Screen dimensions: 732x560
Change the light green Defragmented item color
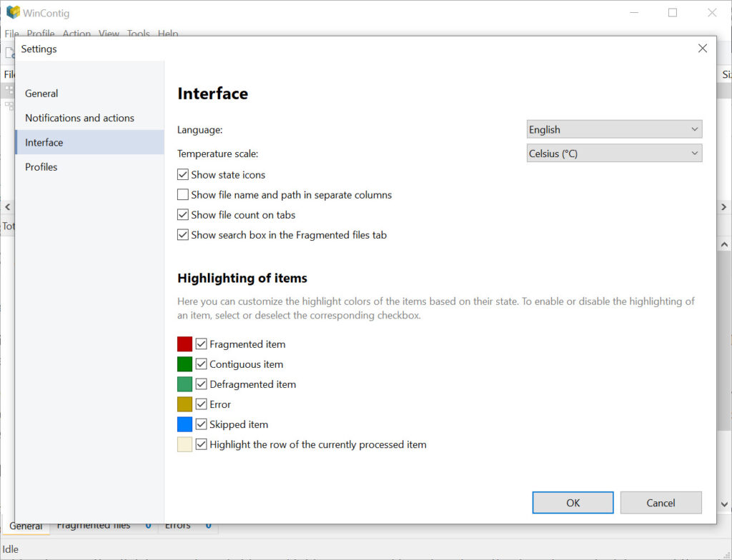[x=185, y=384]
